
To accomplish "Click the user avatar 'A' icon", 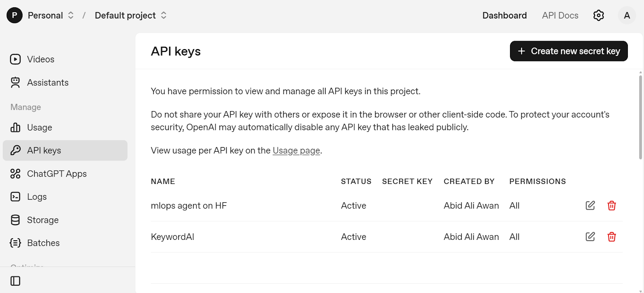I will [x=627, y=15].
